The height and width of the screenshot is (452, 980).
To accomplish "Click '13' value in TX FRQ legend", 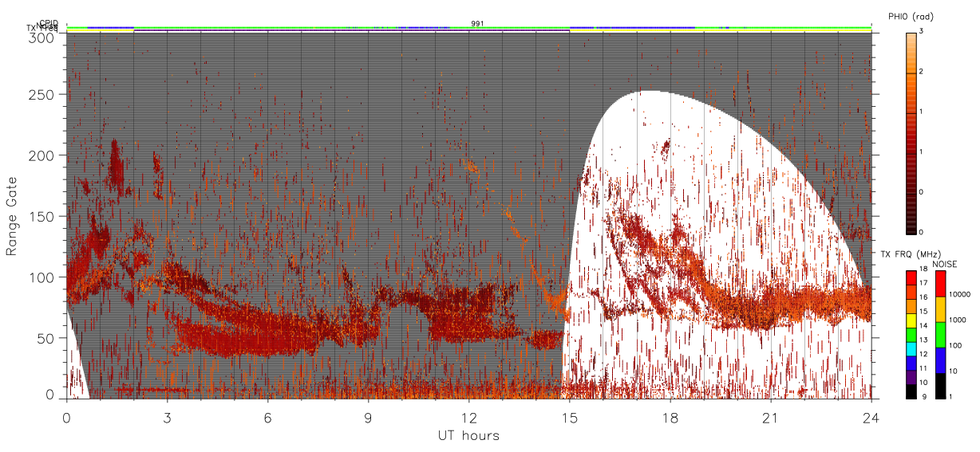I will click(x=923, y=340).
